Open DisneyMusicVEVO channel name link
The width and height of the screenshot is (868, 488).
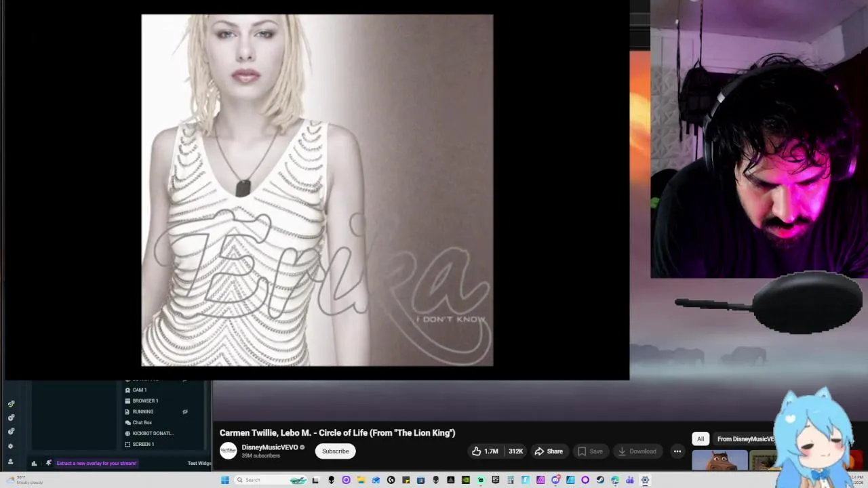click(270, 447)
